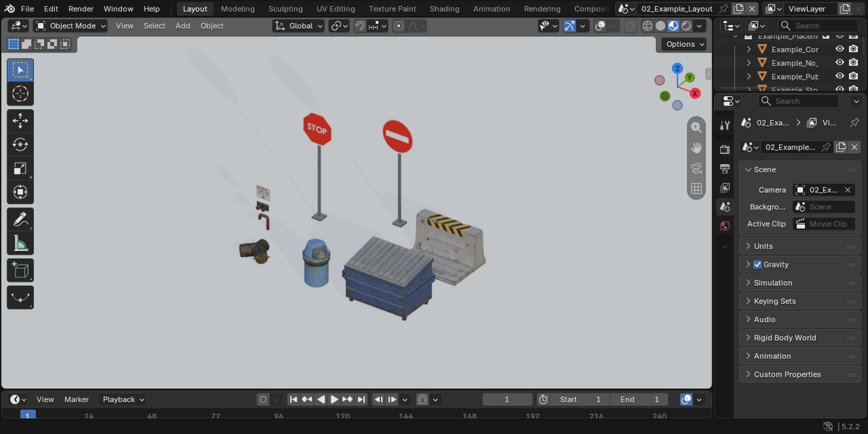Hide Example_No_ object in viewport

[x=840, y=63]
